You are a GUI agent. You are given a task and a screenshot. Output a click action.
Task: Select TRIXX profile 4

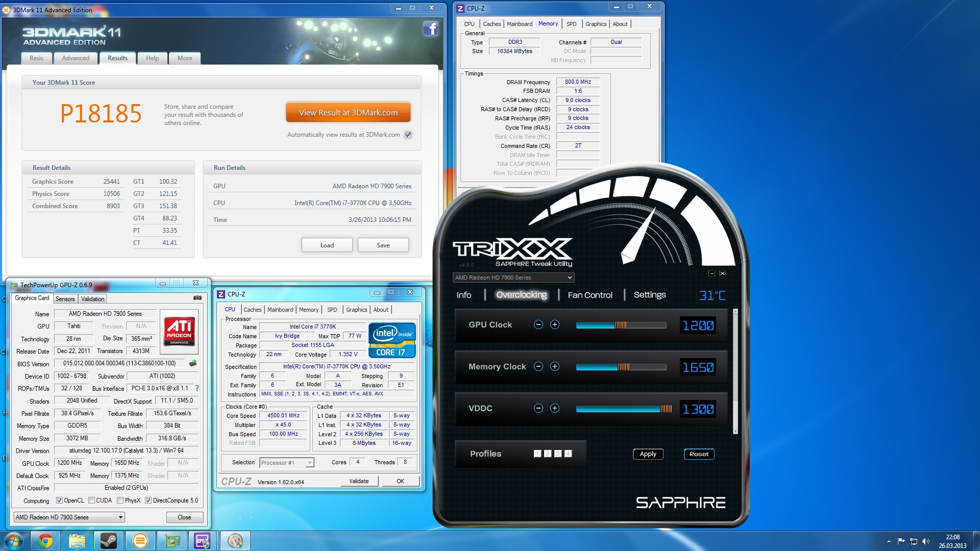(x=568, y=454)
